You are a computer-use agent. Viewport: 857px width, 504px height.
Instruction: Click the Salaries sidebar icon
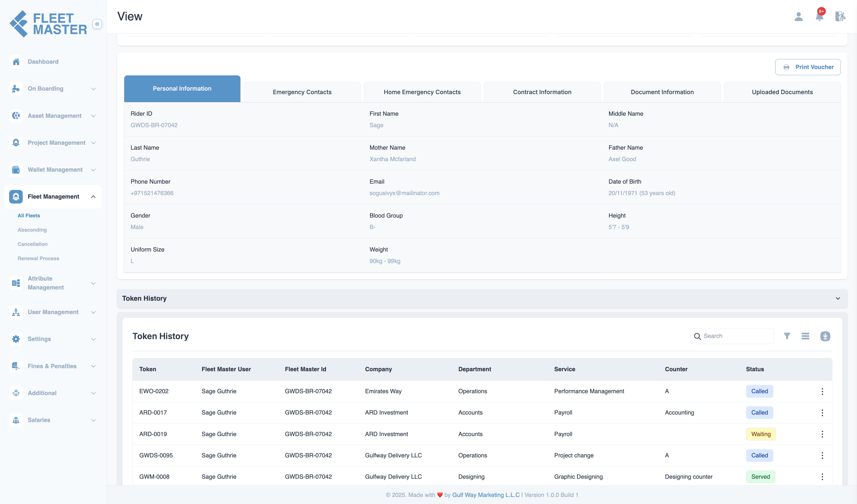pyautogui.click(x=16, y=420)
